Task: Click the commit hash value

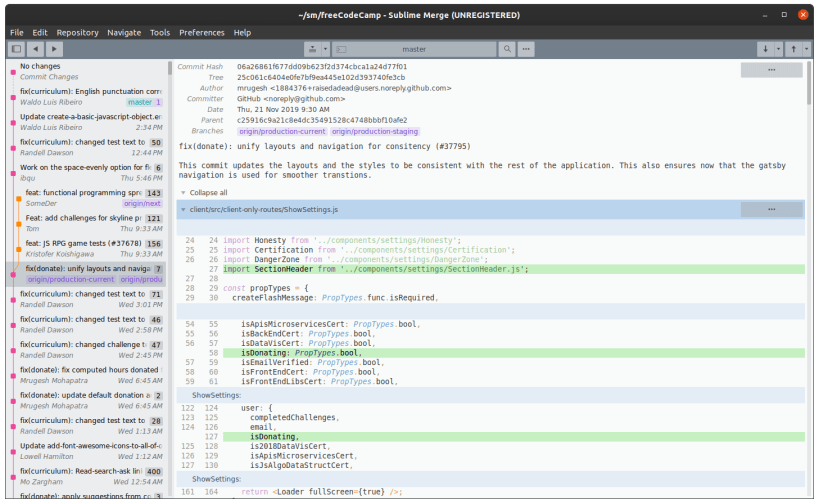Action: click(x=322, y=67)
